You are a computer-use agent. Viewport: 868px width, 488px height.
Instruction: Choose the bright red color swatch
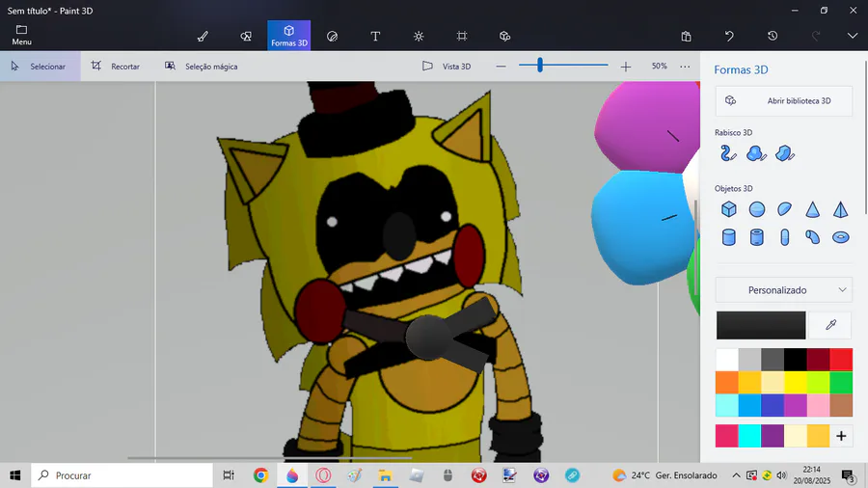pyautogui.click(x=841, y=360)
